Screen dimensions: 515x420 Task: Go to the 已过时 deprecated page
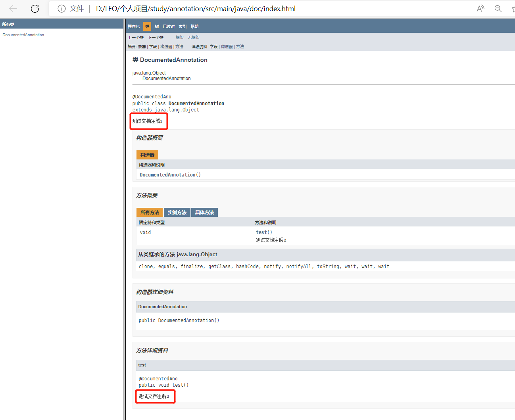169,27
